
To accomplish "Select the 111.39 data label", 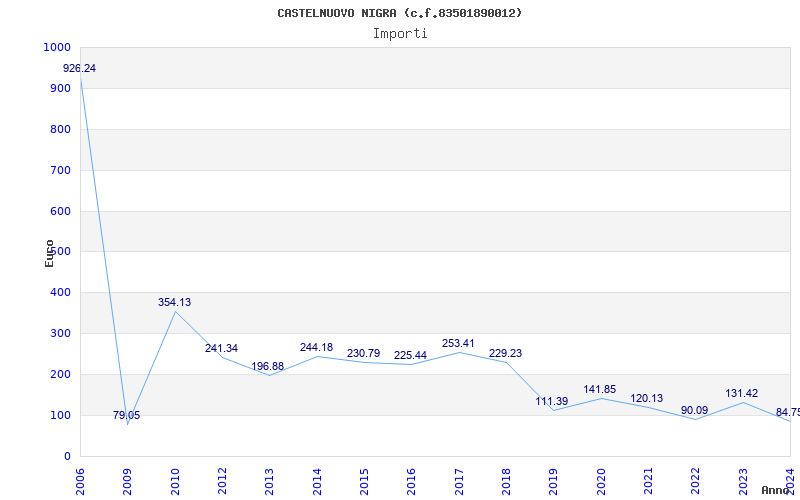I will coord(552,402).
